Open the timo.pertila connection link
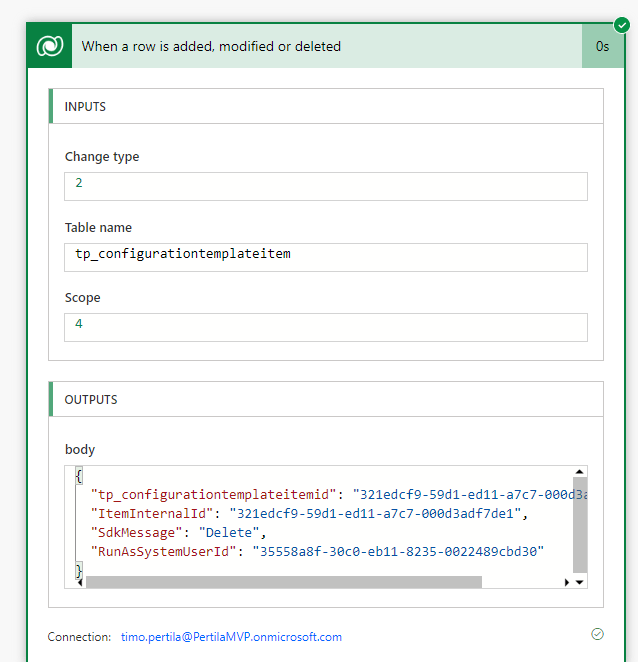The width and height of the screenshot is (638, 662). (x=231, y=636)
